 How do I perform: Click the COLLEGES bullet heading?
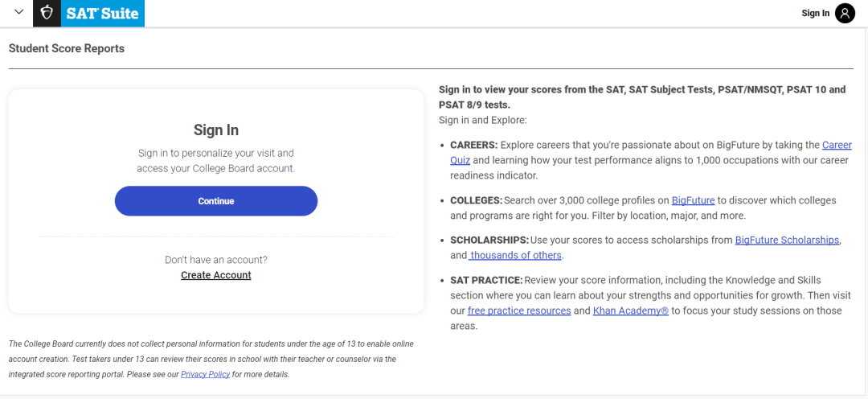477,200
